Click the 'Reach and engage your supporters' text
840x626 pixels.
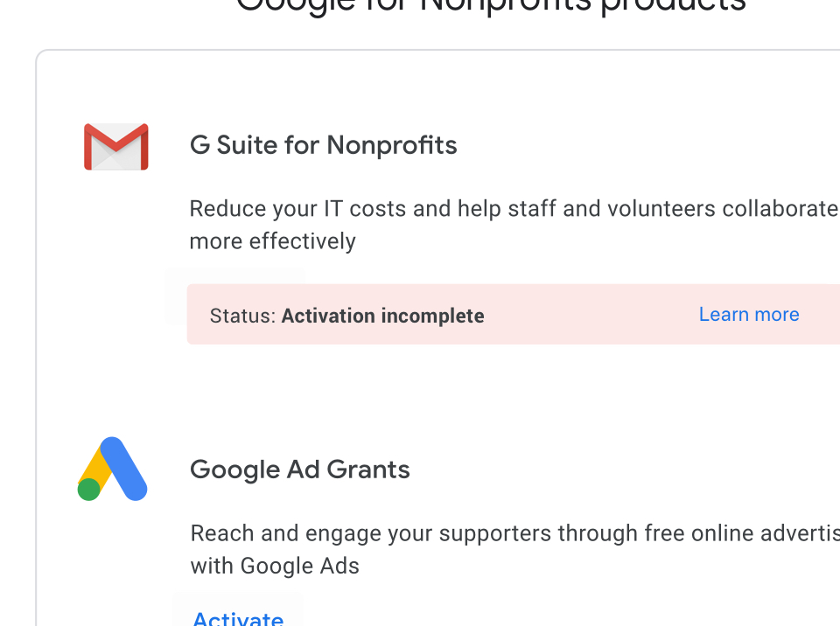pyautogui.click(x=513, y=533)
